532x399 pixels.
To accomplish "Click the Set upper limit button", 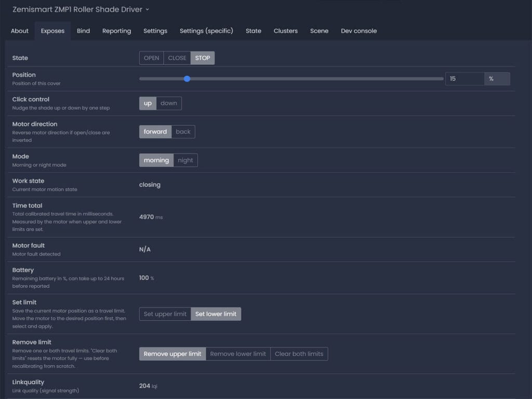I will tap(165, 314).
